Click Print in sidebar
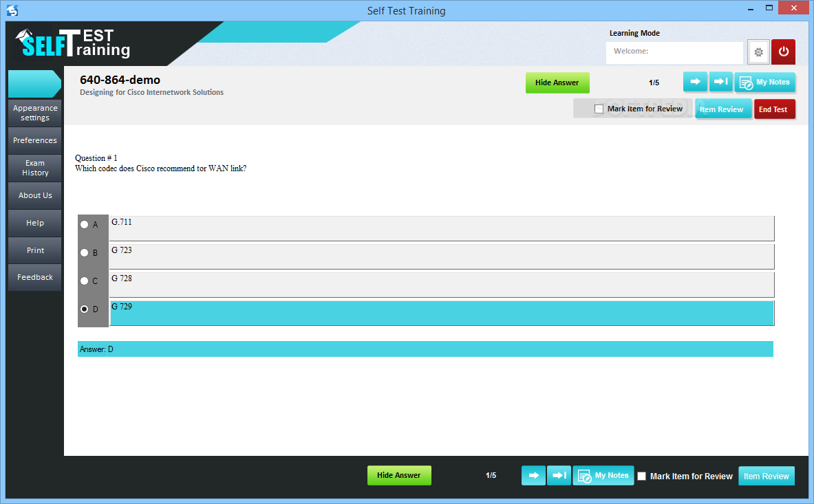The image size is (814, 504). (x=35, y=250)
